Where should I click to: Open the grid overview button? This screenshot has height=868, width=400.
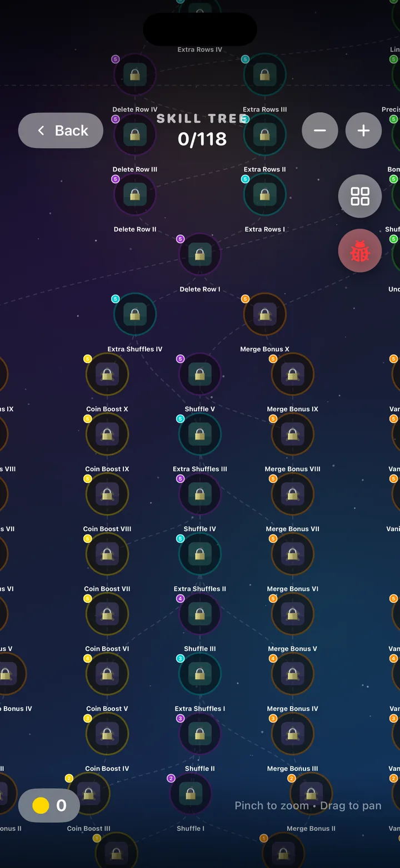click(360, 196)
